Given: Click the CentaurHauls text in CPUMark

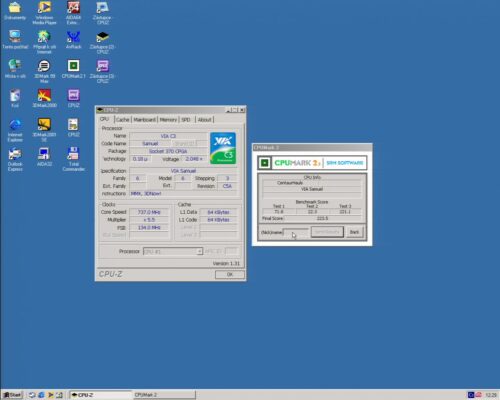Looking at the screenshot, I should pyautogui.click(x=290, y=183).
